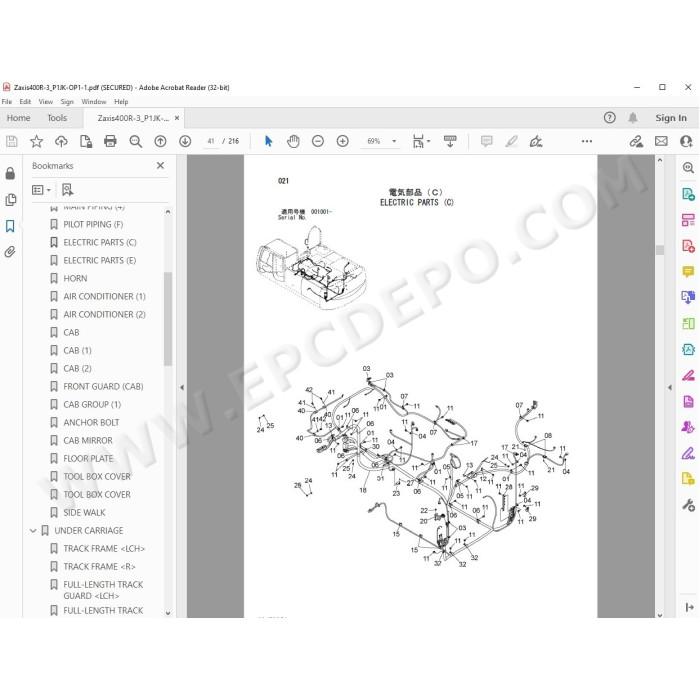Zoom out with minus icon

[318, 142]
